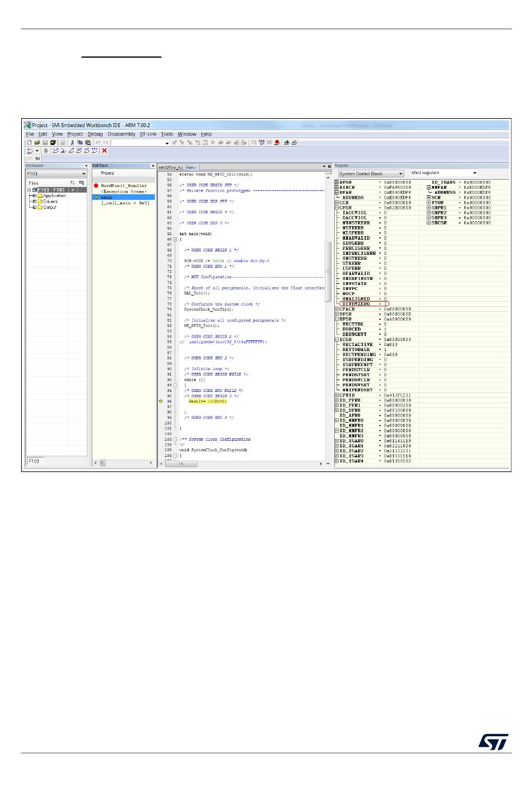Click the Copy toolbar icon
This screenshot has width=532, height=795.
point(80,143)
